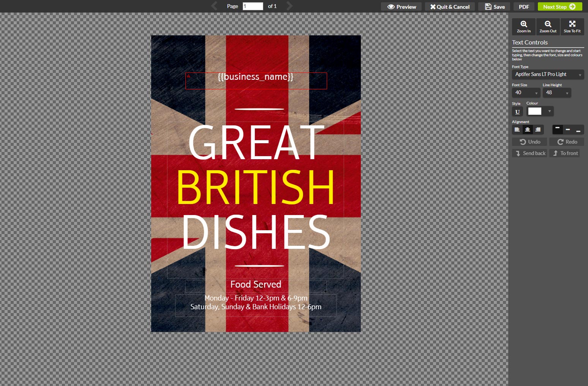588x386 pixels.
Task: Save the design
Action: click(x=494, y=7)
